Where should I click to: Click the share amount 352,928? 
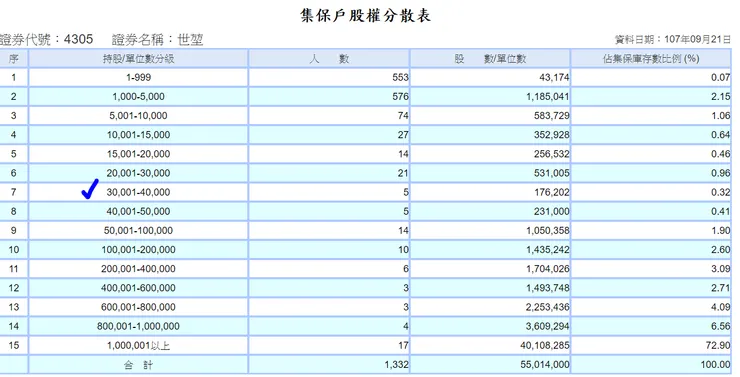552,135
